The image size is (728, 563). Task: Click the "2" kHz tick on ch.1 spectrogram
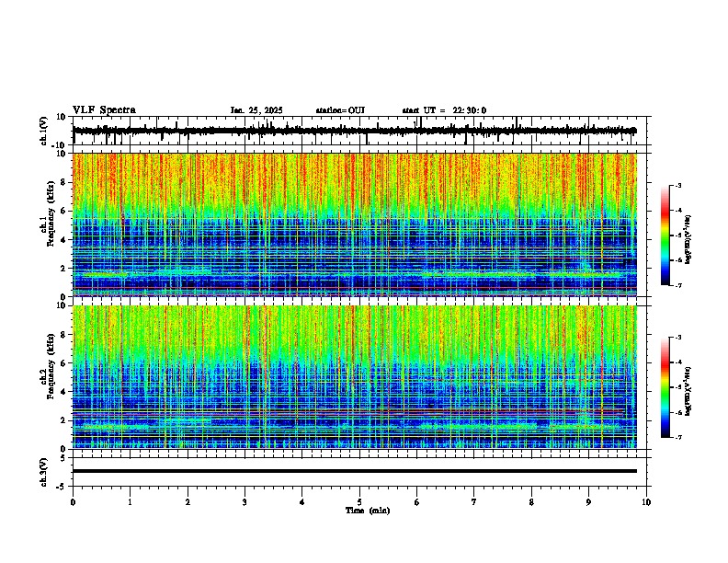pos(64,268)
